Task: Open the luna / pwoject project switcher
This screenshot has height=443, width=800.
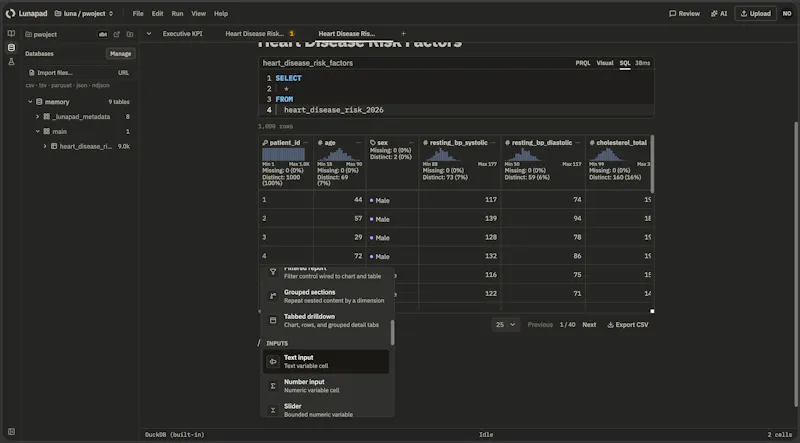Action: tap(84, 14)
